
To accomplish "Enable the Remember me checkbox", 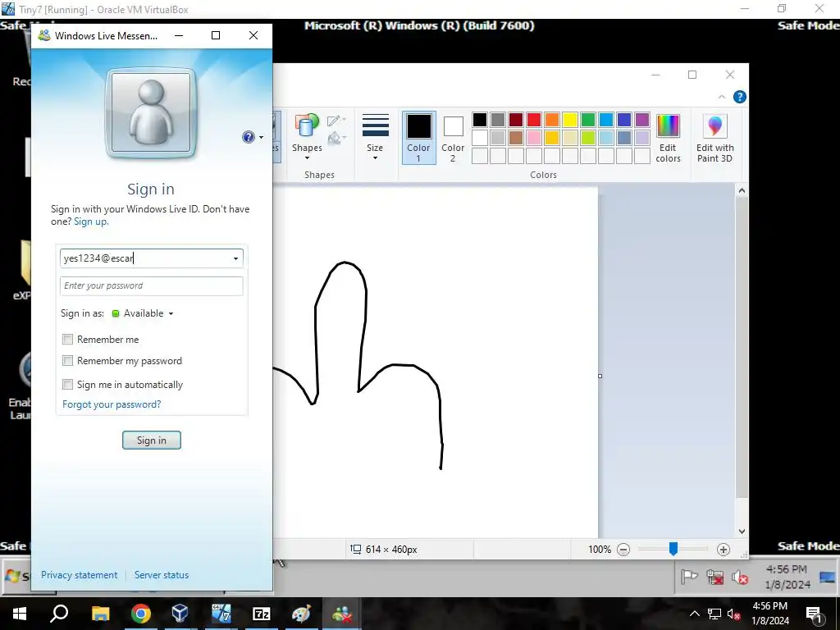I will (x=67, y=339).
